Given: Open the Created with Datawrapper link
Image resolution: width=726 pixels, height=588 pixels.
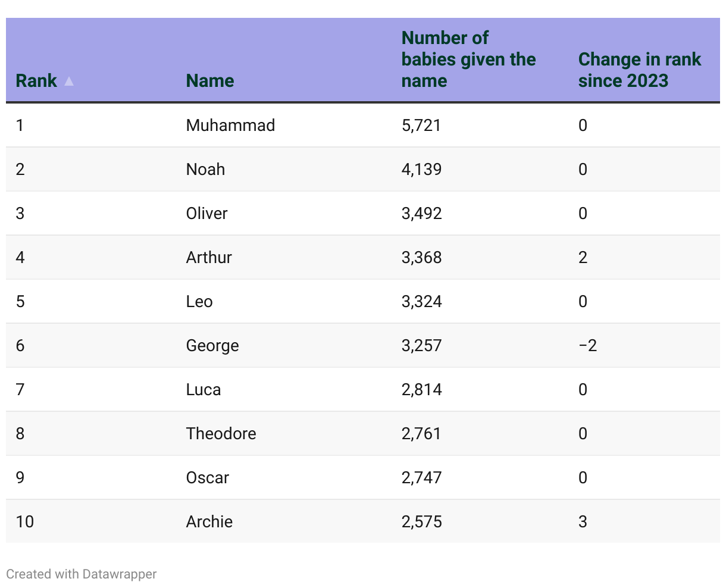Looking at the screenshot, I should (82, 574).
